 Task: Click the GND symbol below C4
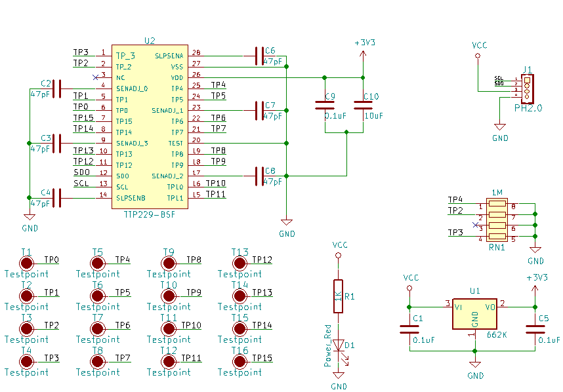tap(30, 217)
